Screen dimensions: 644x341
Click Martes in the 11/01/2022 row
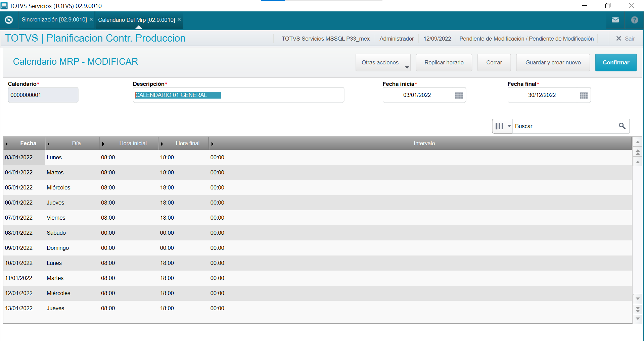(x=55, y=278)
